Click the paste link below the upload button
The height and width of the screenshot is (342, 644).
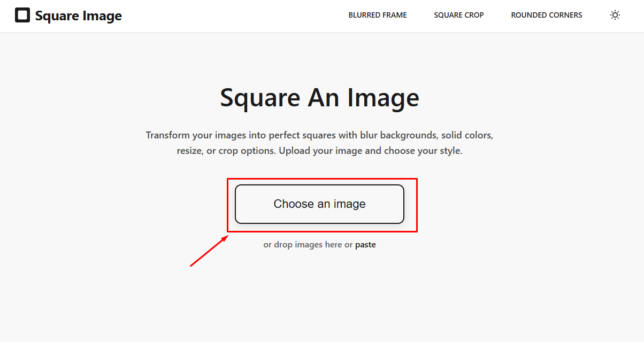point(366,244)
